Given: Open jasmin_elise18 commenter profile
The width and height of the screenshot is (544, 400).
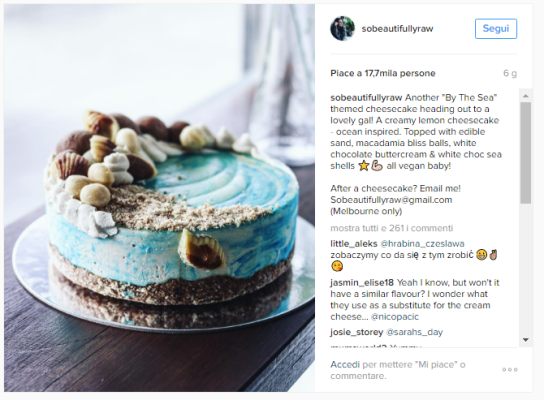Looking at the screenshot, I should [362, 282].
